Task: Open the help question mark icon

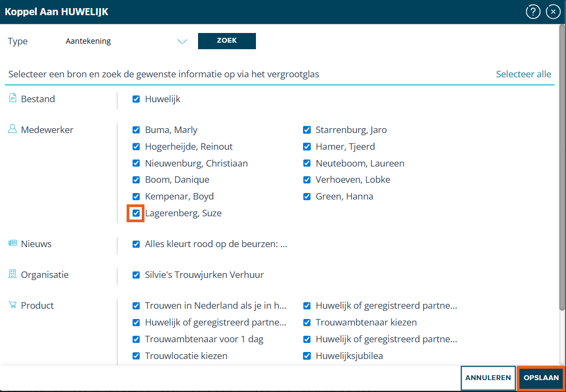Action: [x=533, y=12]
